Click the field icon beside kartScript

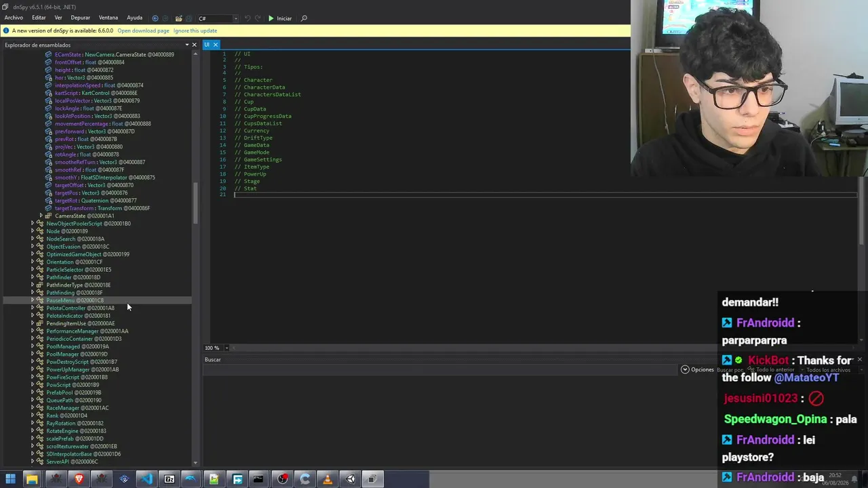point(48,93)
